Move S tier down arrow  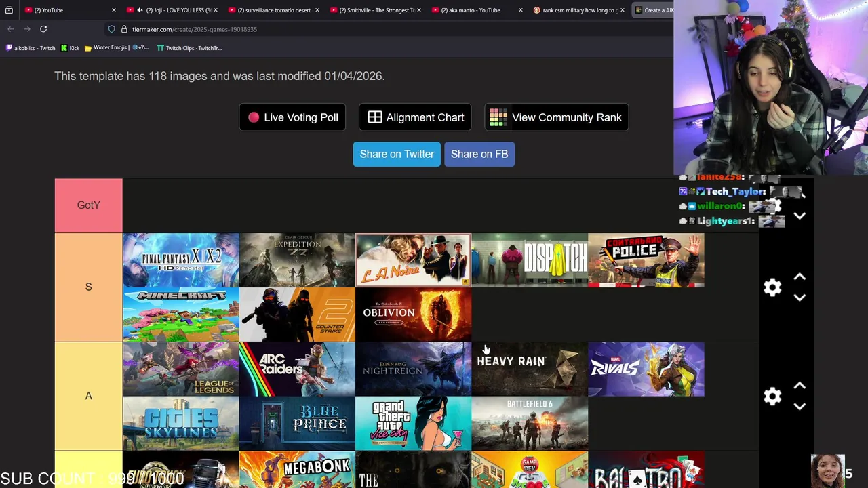click(800, 298)
